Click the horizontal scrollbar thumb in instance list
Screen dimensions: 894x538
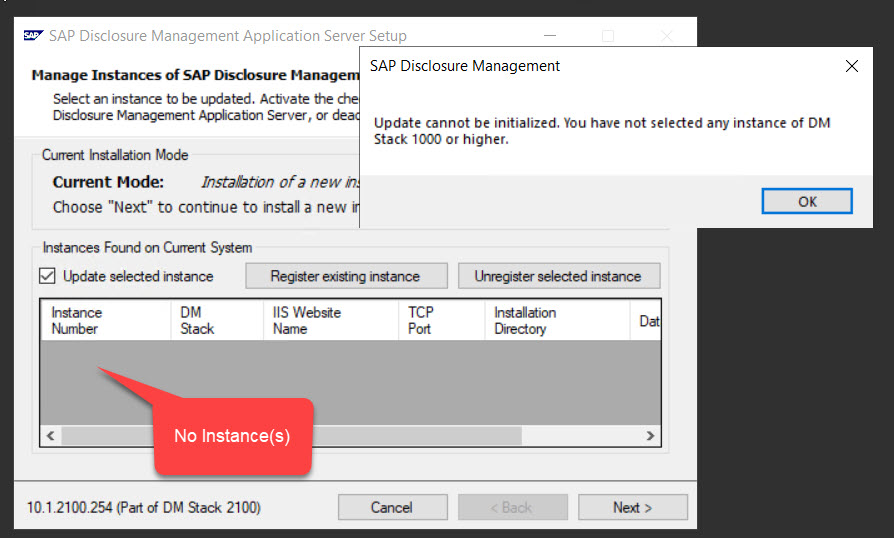pyautogui.click(x=291, y=436)
